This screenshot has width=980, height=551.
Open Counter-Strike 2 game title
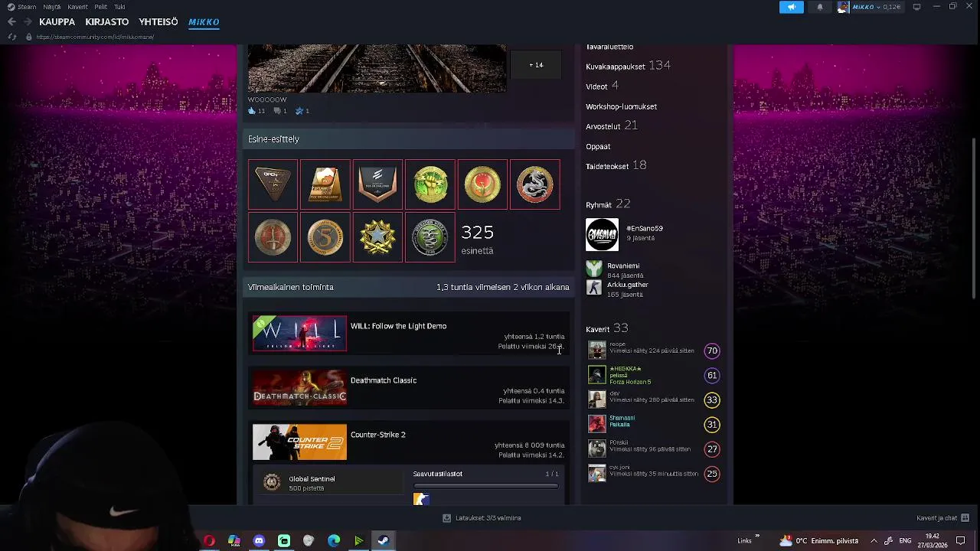tap(378, 435)
